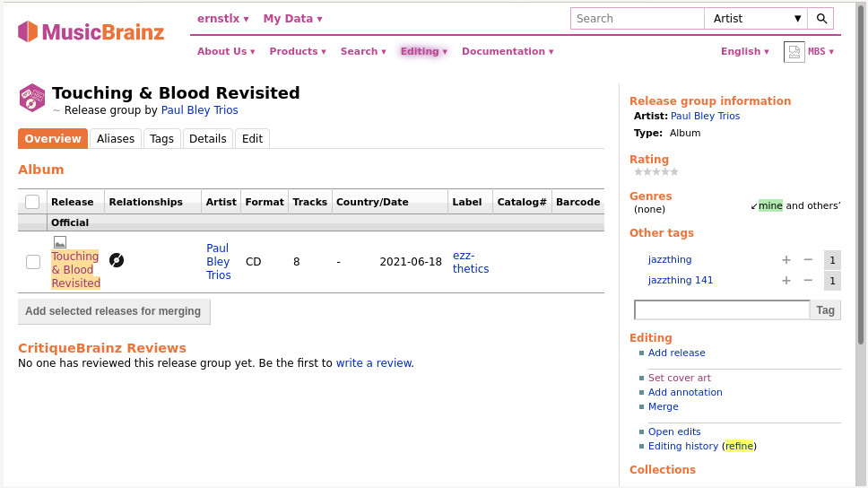
Task: Click Add release in Editing sidebar
Action: (676, 353)
